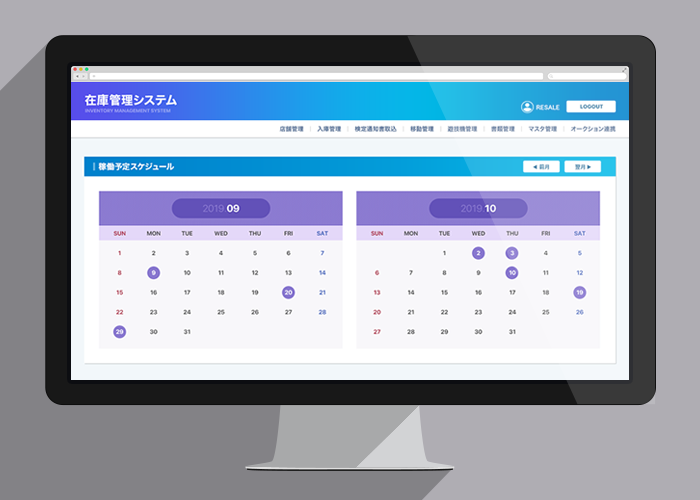Click the RESALE user profile icon
The width and height of the screenshot is (700, 500).
(527, 107)
